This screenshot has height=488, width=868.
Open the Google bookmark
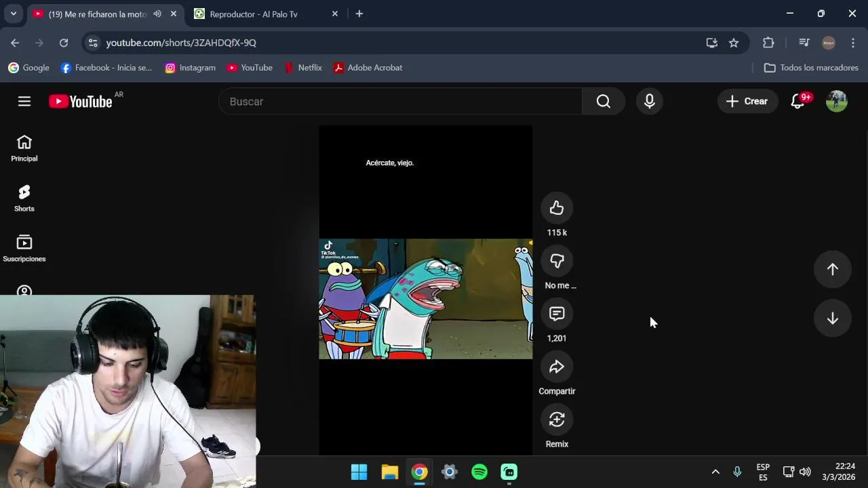click(29, 68)
